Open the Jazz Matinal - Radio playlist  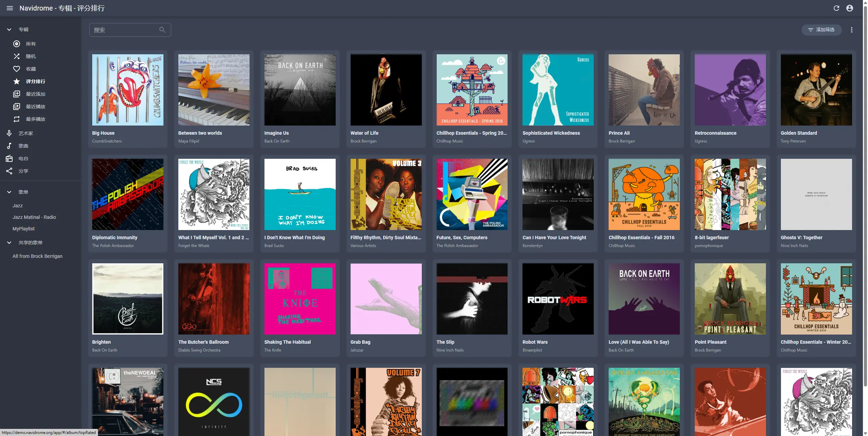(34, 217)
